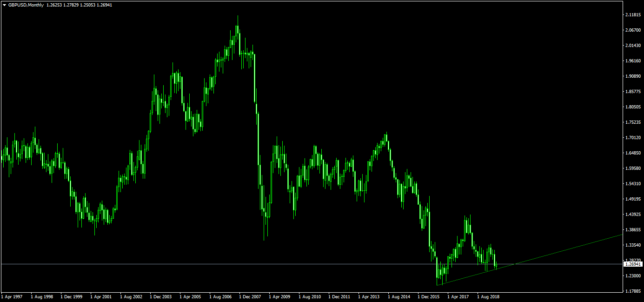This screenshot has height=302, width=644.
Task: Click the 1 Dec 2015 date label
Action: pos(429,296)
